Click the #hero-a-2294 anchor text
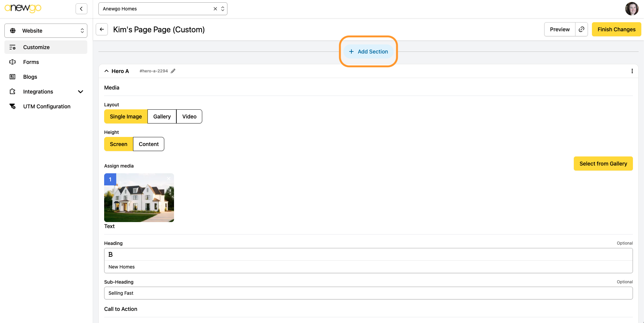Screen dimensions: 644x323 154,71
